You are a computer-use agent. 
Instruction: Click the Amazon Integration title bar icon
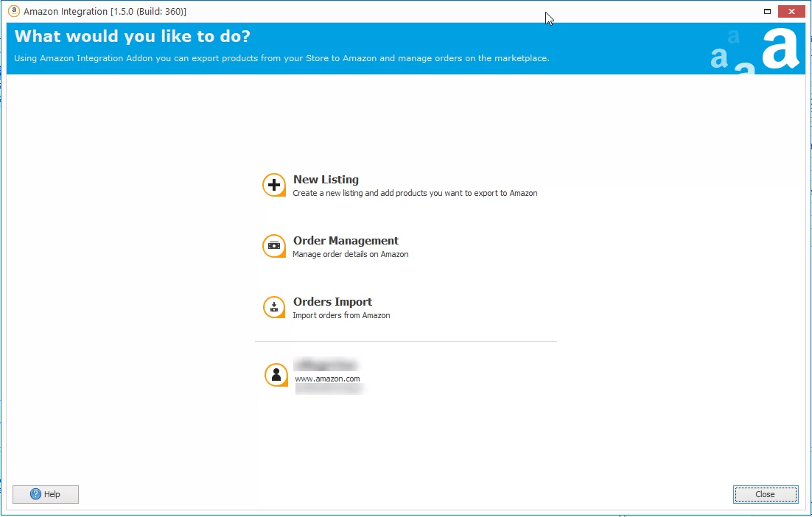point(14,11)
